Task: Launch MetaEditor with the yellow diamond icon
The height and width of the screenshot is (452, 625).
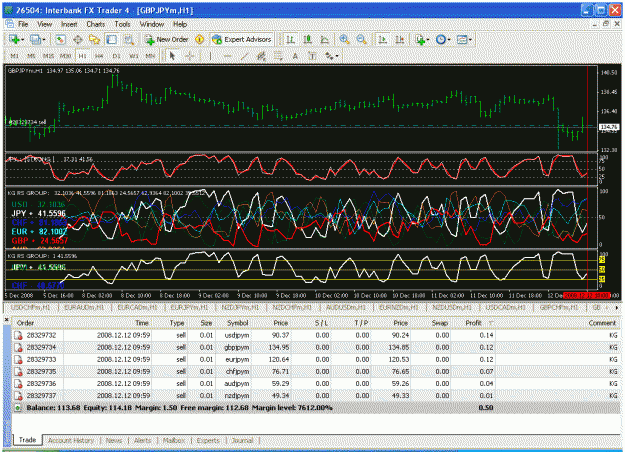Action: pos(199,39)
